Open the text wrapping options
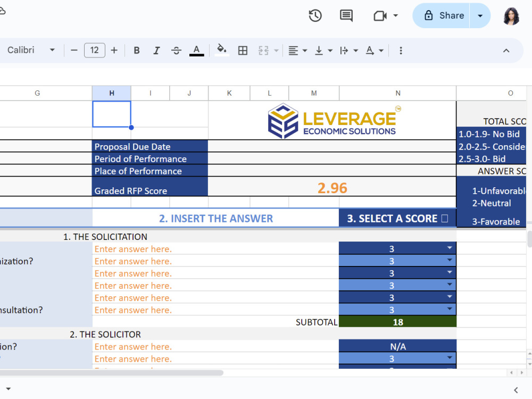The width and height of the screenshot is (532, 399). click(349, 51)
